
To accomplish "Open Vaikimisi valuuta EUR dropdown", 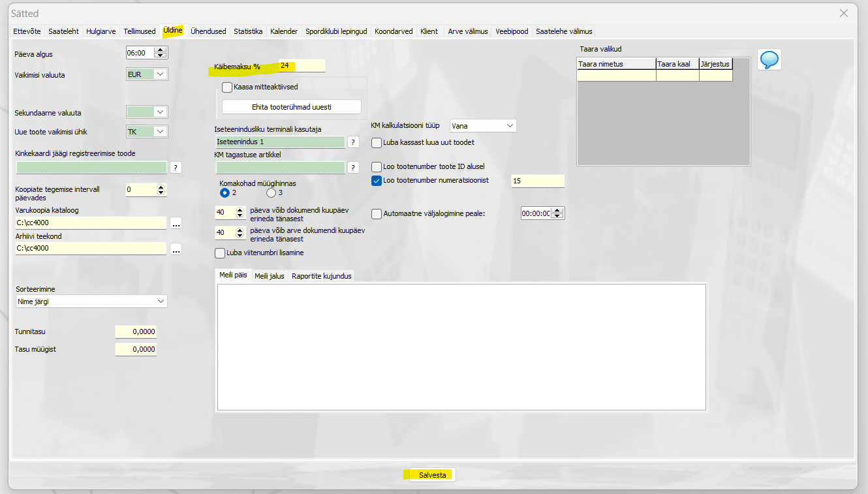I will 160,74.
